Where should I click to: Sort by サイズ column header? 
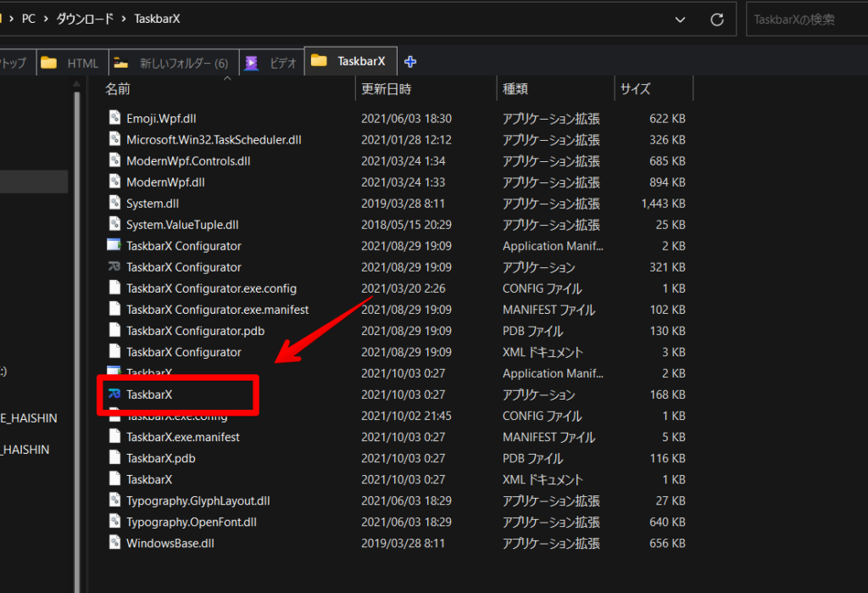(x=635, y=89)
